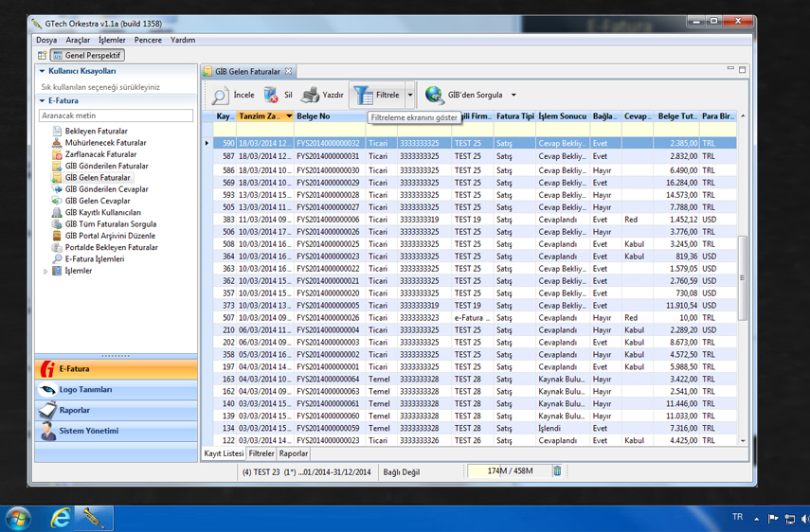Open Raporlar module in sidebar
Screen dimensions: 810x532
116,410
